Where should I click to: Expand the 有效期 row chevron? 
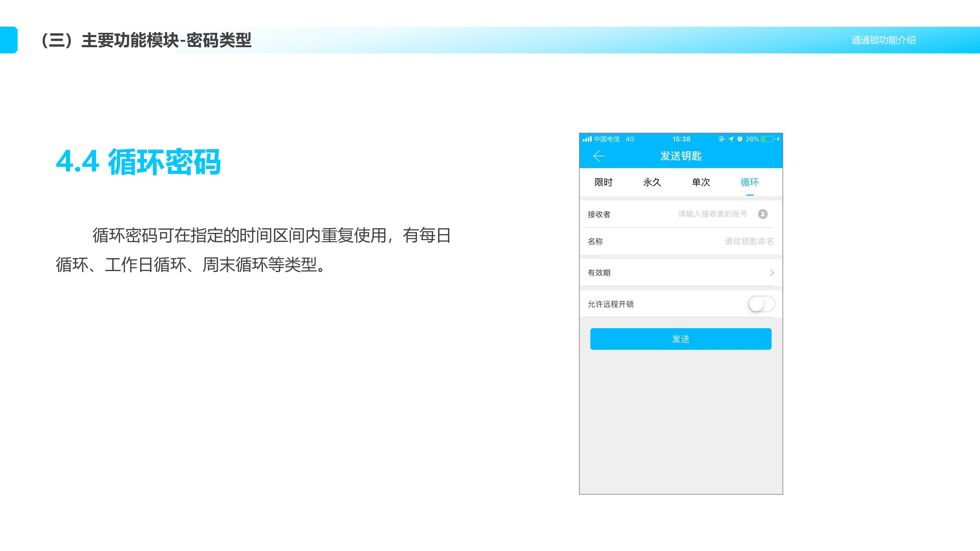[772, 273]
